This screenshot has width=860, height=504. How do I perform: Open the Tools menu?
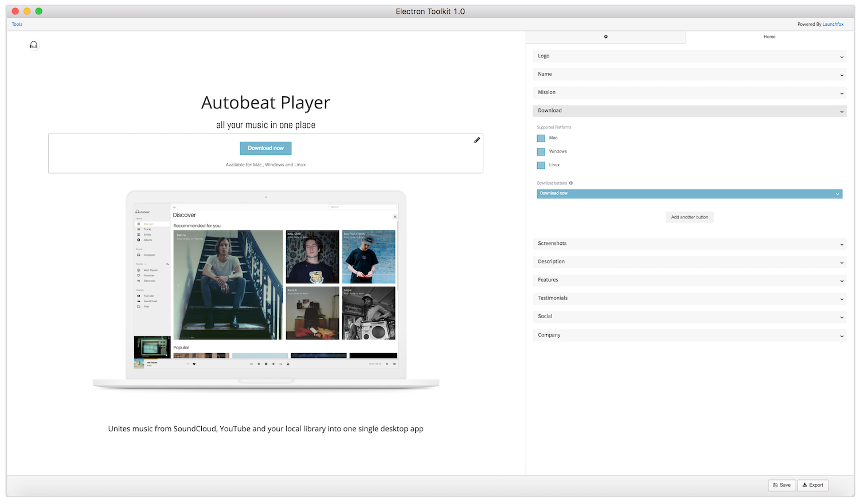coord(17,24)
